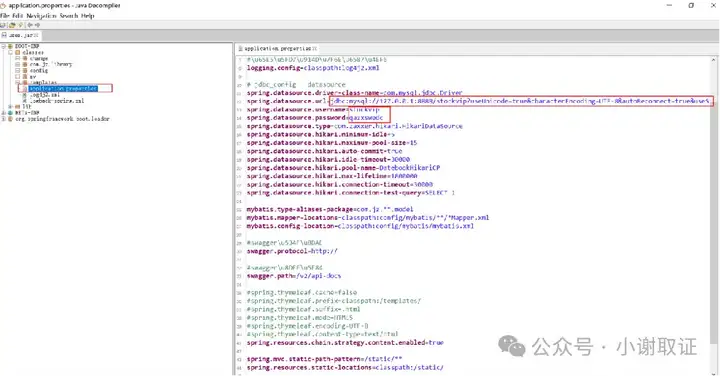
Task: Click the spring.datasource.password line
Action: tap(315, 118)
